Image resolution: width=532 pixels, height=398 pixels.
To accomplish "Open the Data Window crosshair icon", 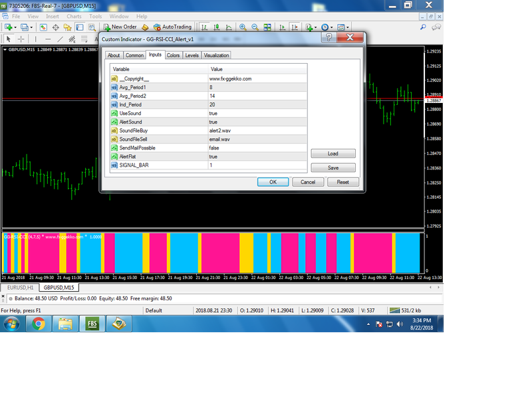I will point(56,27).
